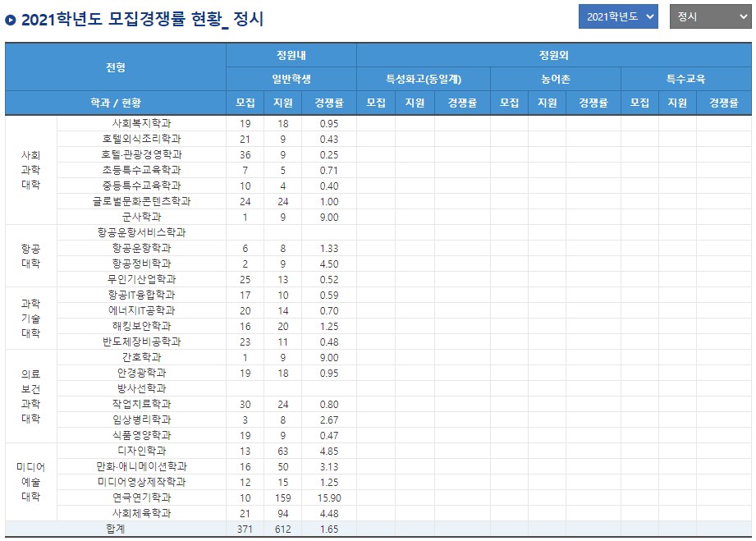Image resolution: width=756 pixels, height=541 pixels.
Task: Select the 학과 / 현황 header
Action: (x=116, y=103)
